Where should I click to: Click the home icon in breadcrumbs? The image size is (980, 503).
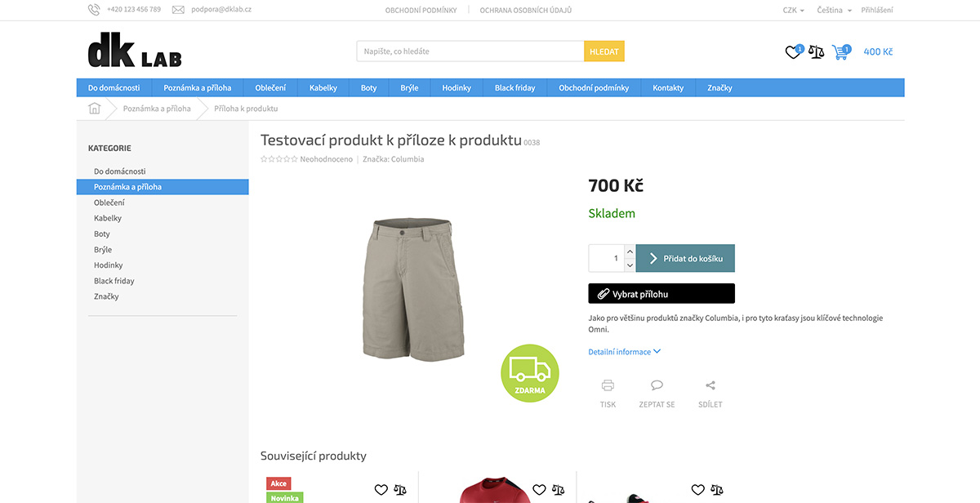(x=94, y=109)
